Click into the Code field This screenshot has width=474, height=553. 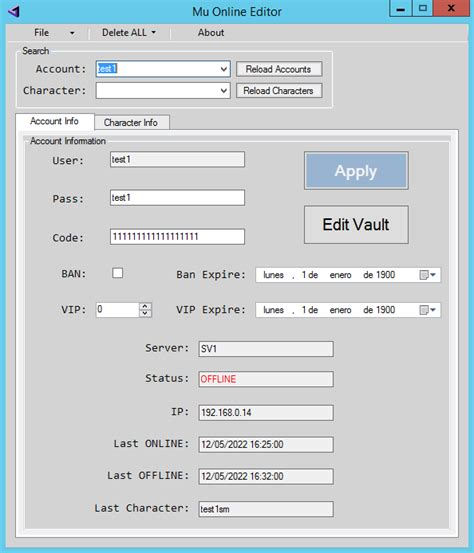coord(177,236)
